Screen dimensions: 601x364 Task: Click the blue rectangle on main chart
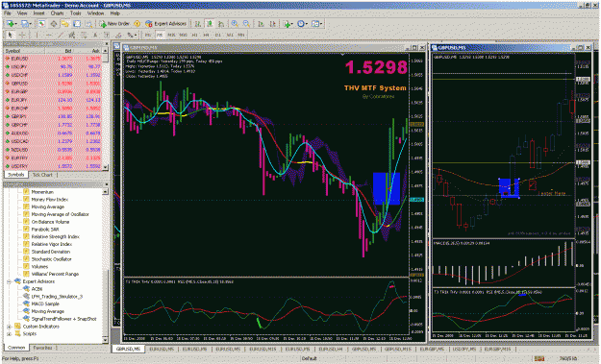click(387, 188)
